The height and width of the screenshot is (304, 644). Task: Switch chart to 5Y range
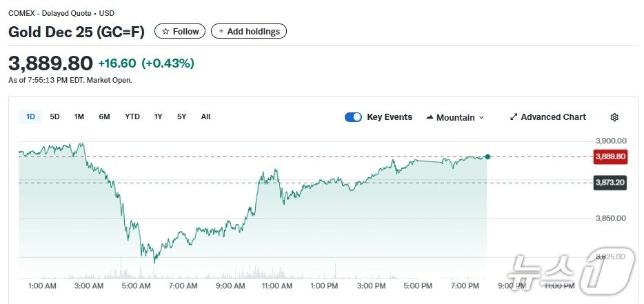tap(181, 116)
